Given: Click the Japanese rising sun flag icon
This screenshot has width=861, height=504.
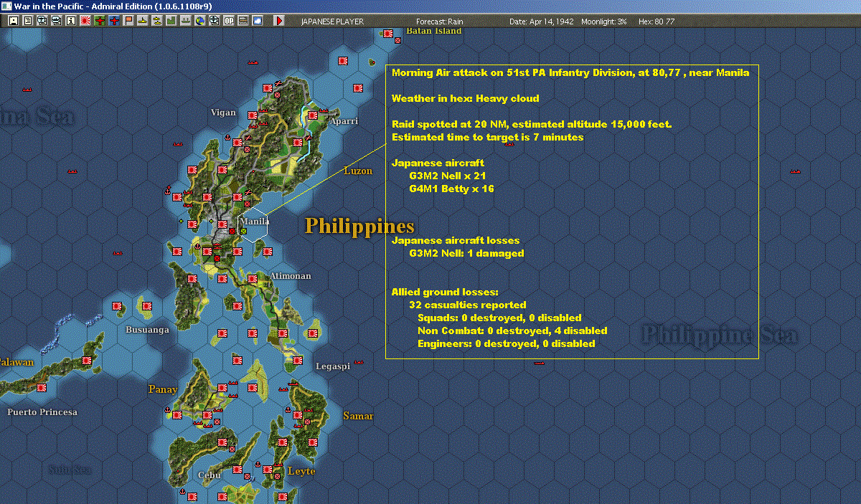Looking at the screenshot, I should 85,21.
